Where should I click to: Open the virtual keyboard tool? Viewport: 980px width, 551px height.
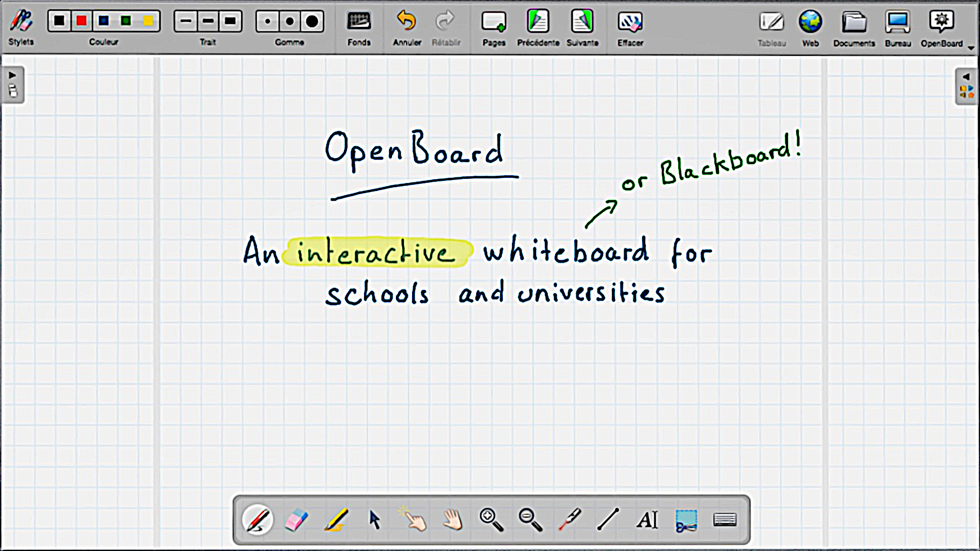[x=724, y=520]
